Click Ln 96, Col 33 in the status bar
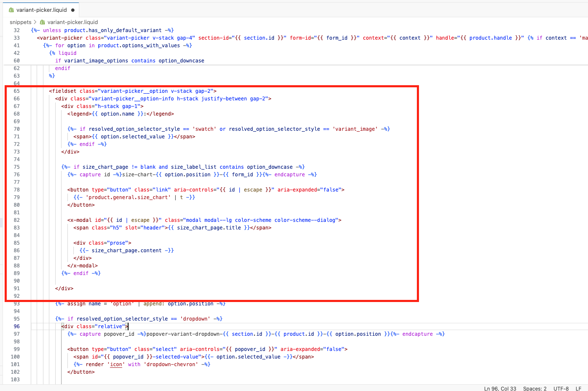Viewport: 588px width, 391px height. [x=500, y=388]
